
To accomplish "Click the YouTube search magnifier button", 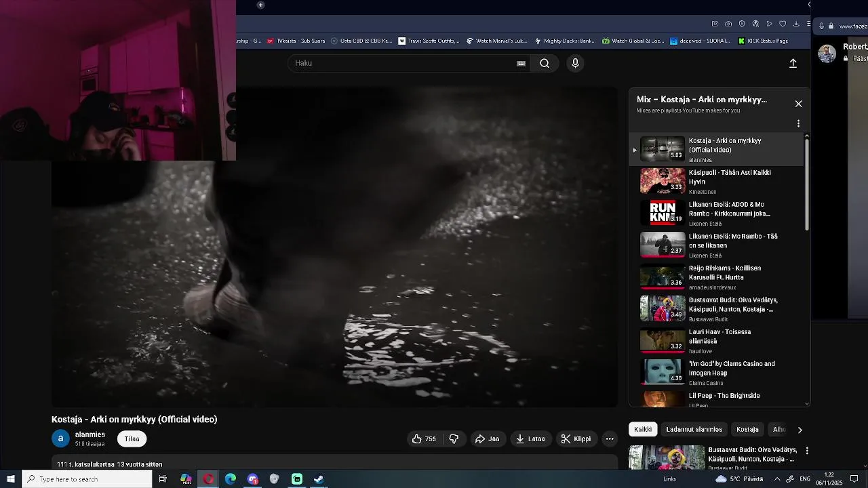I will point(545,63).
